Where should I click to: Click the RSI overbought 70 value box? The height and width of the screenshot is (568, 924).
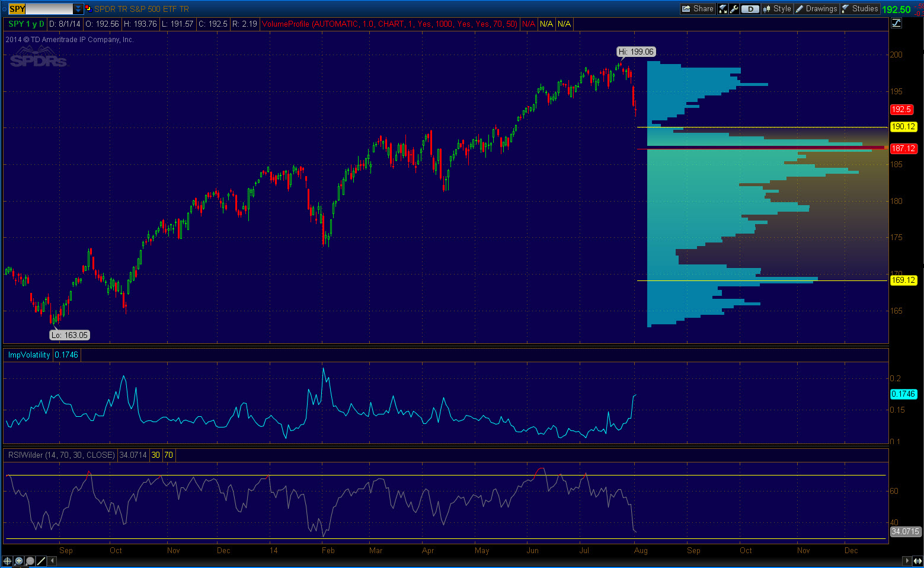tap(169, 455)
